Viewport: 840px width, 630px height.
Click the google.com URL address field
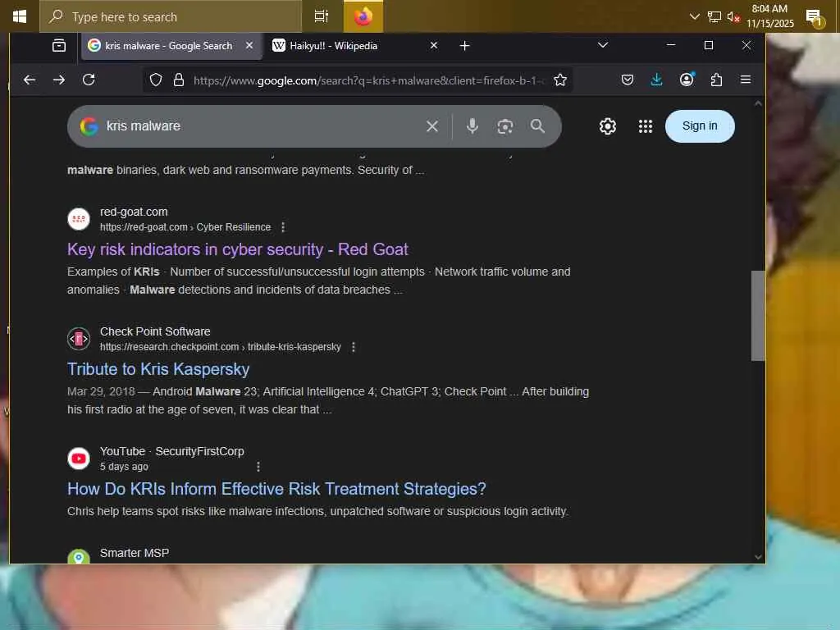368,80
